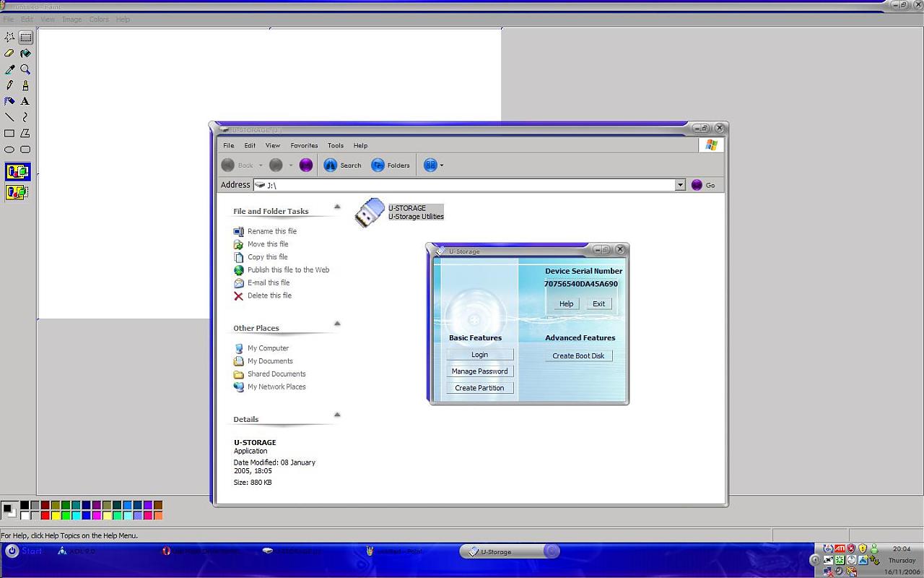The width and height of the screenshot is (924, 578).
Task: Choose the Brush tool in Paint
Action: coord(25,85)
